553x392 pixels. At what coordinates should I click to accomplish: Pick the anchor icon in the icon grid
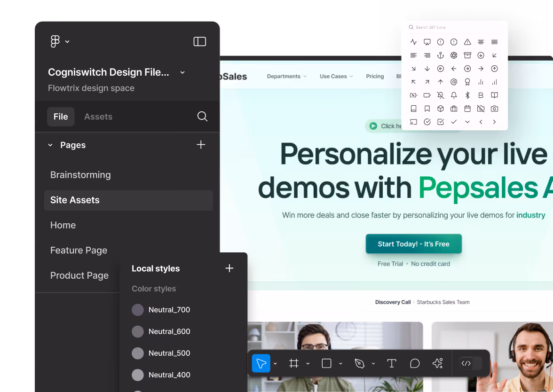(x=441, y=55)
